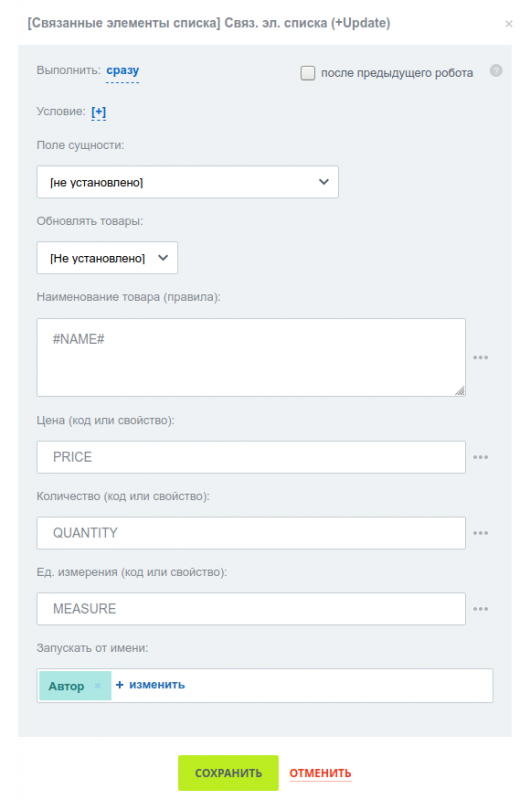Focus the product name #NAME# textarea
530x800 pixels.
coord(251,357)
